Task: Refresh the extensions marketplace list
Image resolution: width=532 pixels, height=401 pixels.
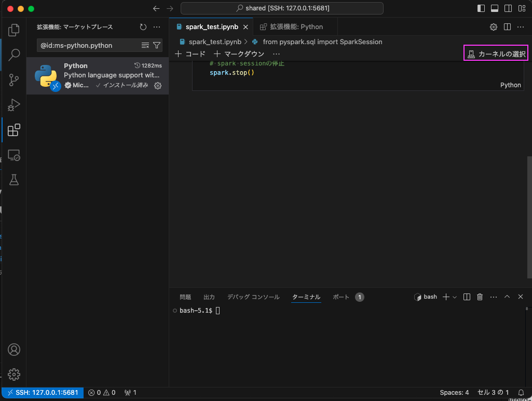Action: coord(143,27)
